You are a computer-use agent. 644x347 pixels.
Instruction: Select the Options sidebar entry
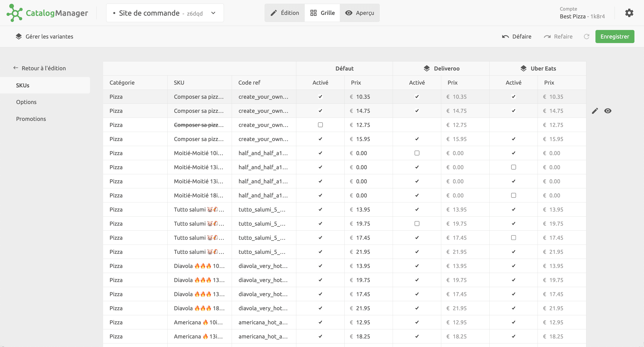click(26, 102)
